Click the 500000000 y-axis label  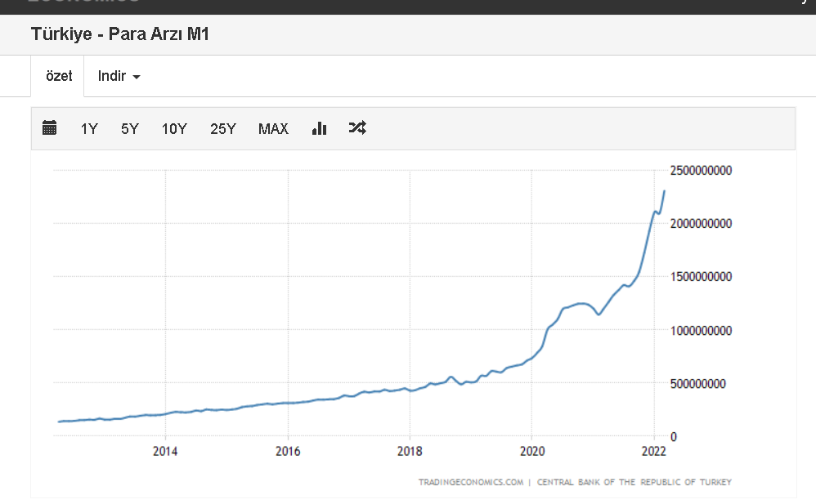pyautogui.click(x=698, y=383)
